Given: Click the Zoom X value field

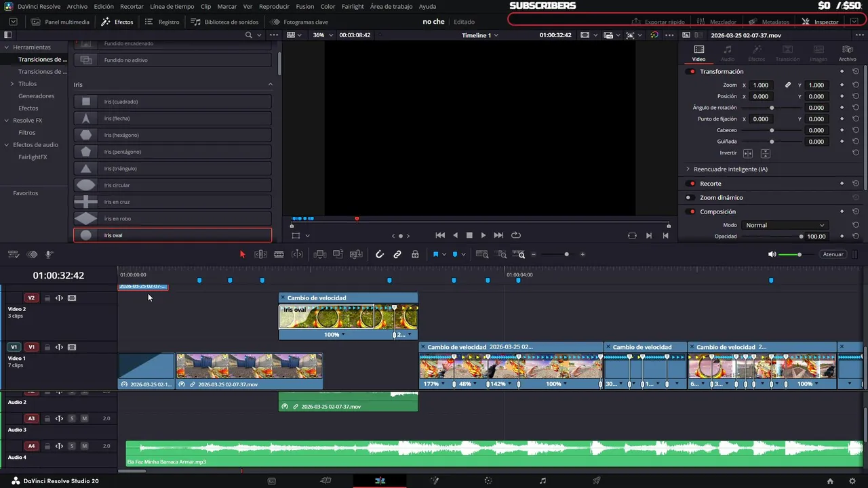Looking at the screenshot, I should 761,85.
